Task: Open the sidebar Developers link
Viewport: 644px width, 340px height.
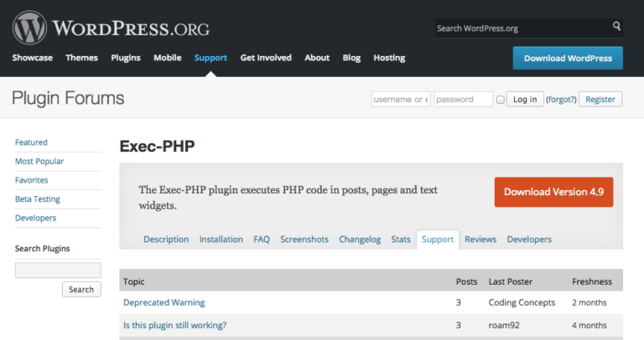Action: [36, 218]
